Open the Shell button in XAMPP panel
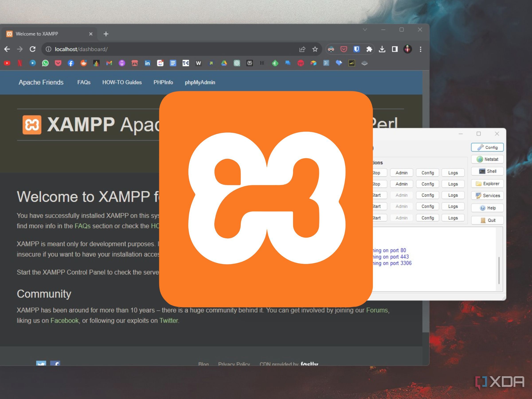Image resolution: width=532 pixels, height=399 pixels. pyautogui.click(x=487, y=171)
